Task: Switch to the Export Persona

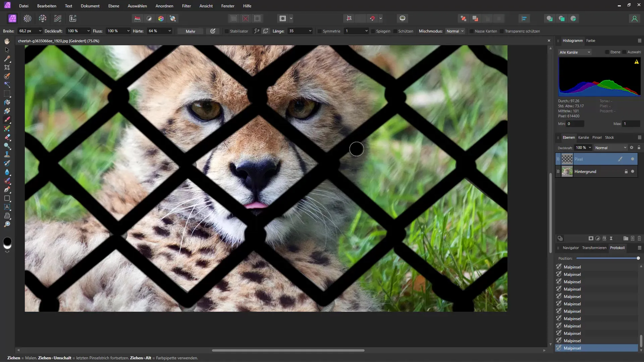Action: (x=73, y=18)
